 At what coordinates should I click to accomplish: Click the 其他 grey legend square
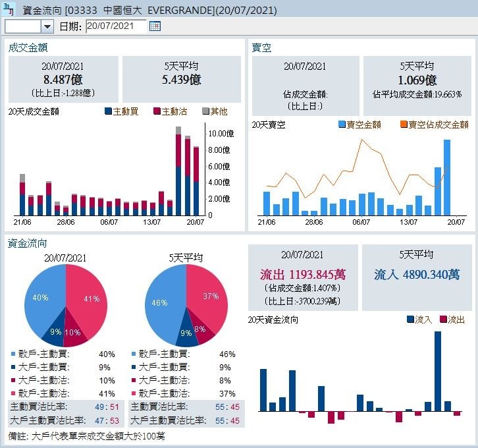(205, 111)
